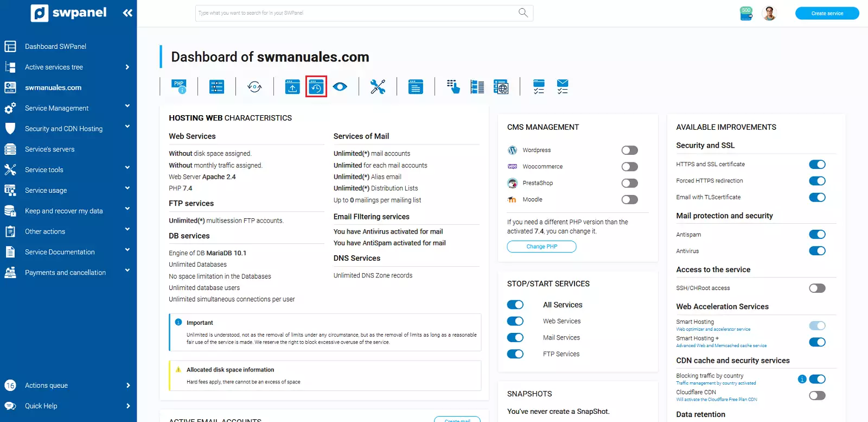Enable the Wordpress CMS toggle

point(629,150)
